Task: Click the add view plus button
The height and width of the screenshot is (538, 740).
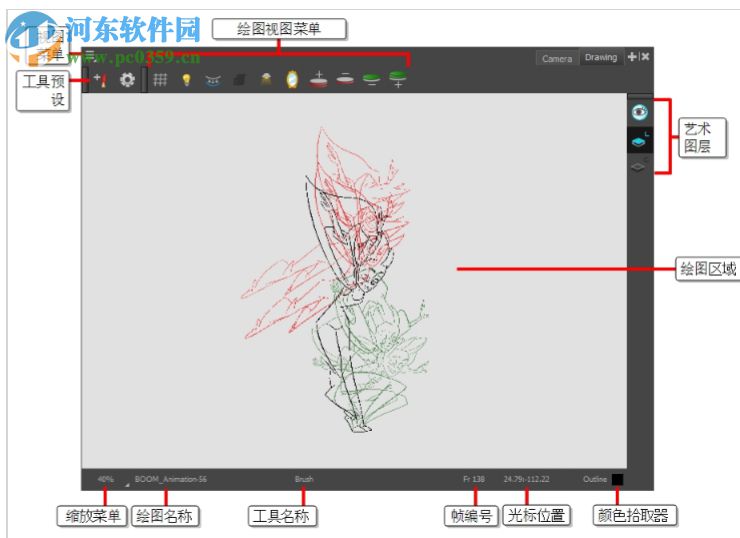Action: tap(632, 57)
